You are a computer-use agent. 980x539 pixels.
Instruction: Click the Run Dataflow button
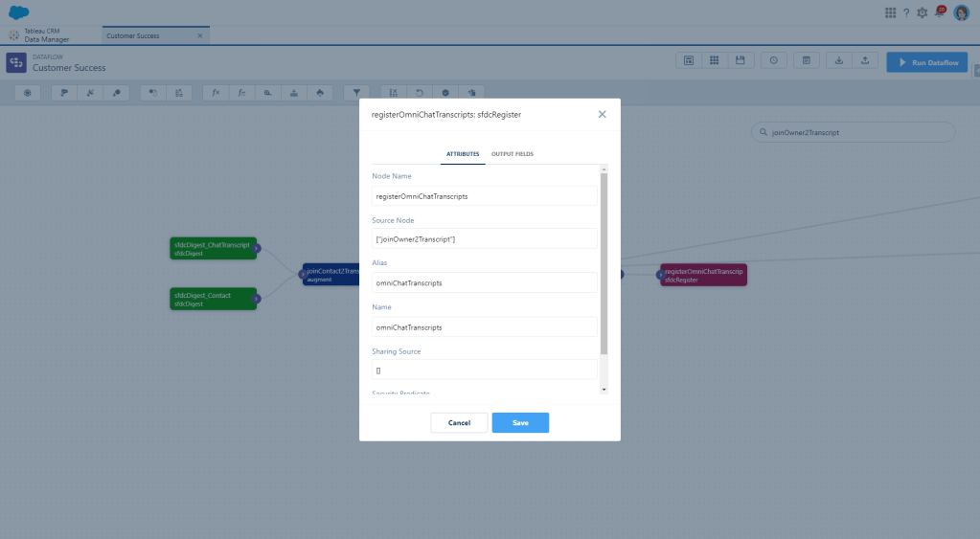(x=926, y=62)
